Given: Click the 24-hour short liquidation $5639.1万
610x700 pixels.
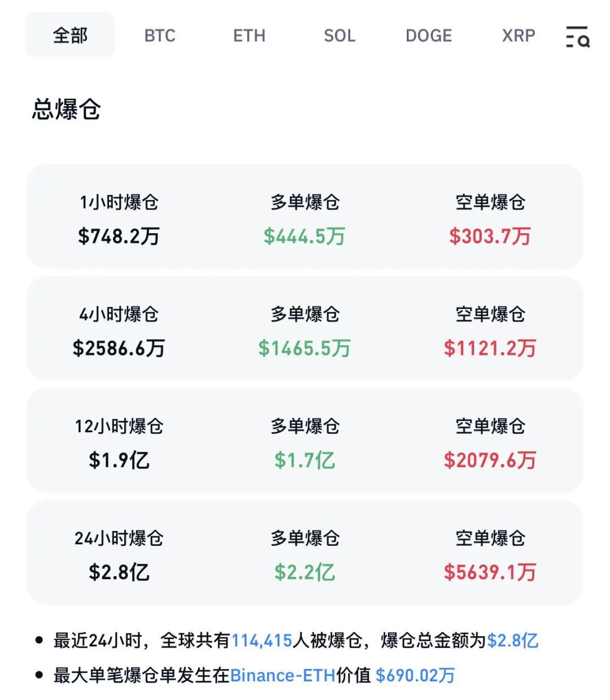Looking at the screenshot, I should pos(490,572).
